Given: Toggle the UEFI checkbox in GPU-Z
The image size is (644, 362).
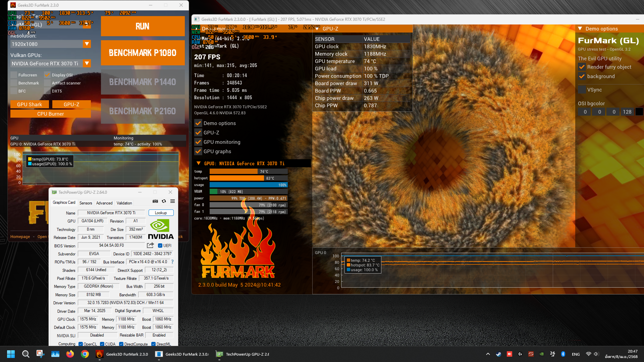Looking at the screenshot, I should pos(160,245).
